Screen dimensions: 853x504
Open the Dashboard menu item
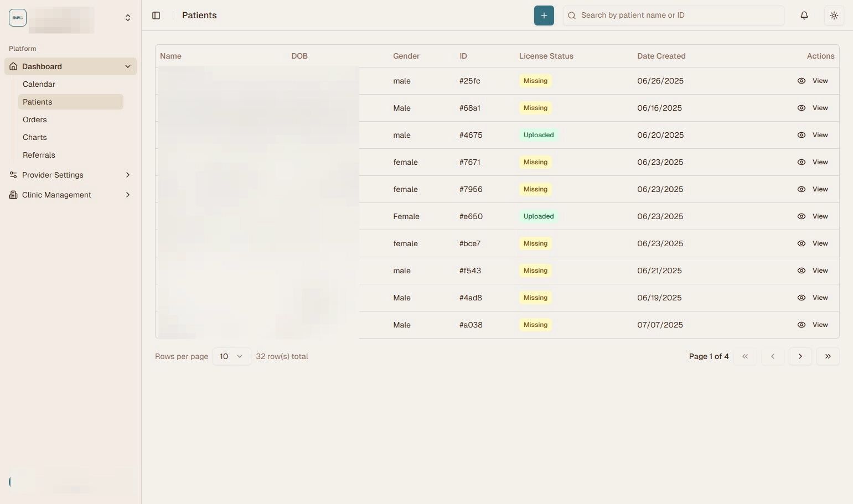(x=70, y=66)
